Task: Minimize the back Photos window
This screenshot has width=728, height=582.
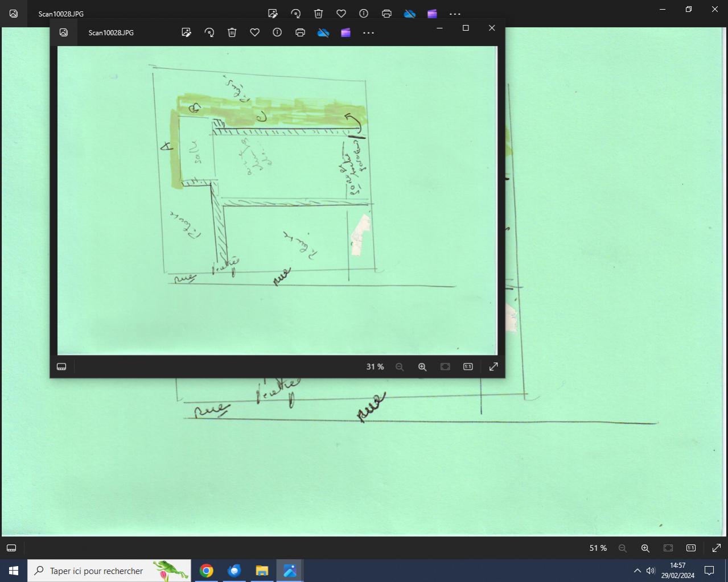Action: tap(663, 9)
